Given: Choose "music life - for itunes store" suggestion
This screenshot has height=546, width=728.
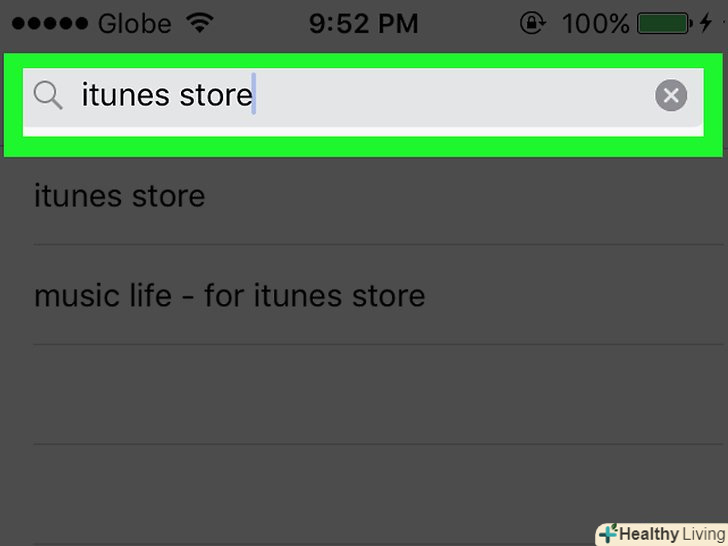Looking at the screenshot, I should tap(230, 296).
